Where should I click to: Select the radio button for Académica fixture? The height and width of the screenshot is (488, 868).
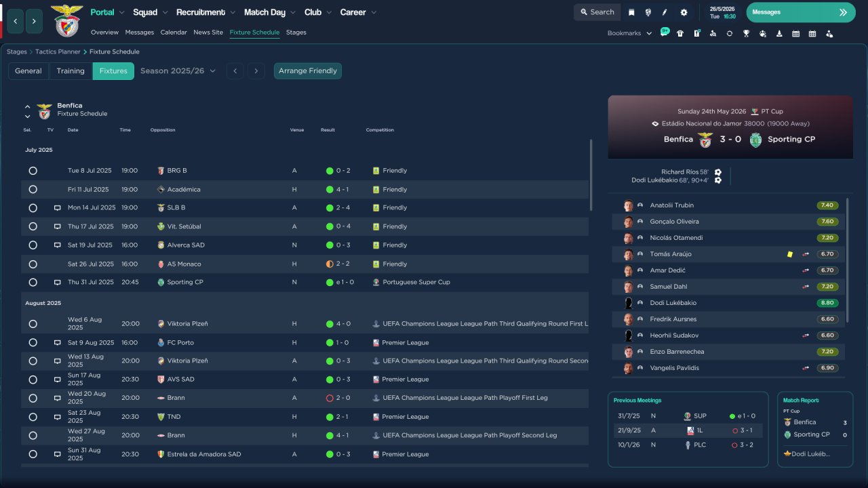pyautogui.click(x=33, y=190)
